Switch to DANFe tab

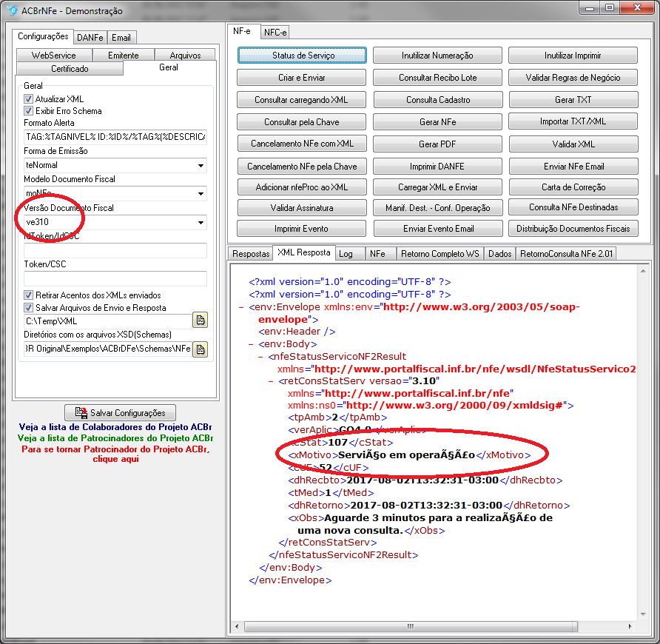pos(90,38)
